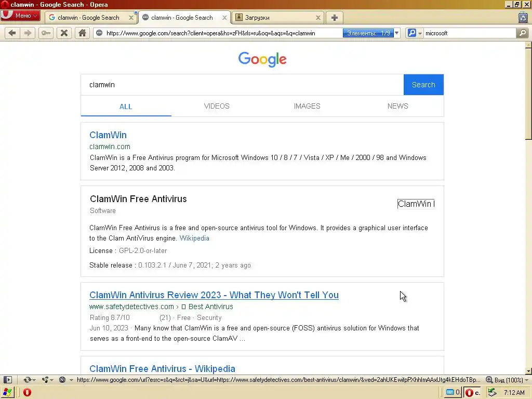
Task: Close the active clamwin Google Search tab
Action: point(224,18)
